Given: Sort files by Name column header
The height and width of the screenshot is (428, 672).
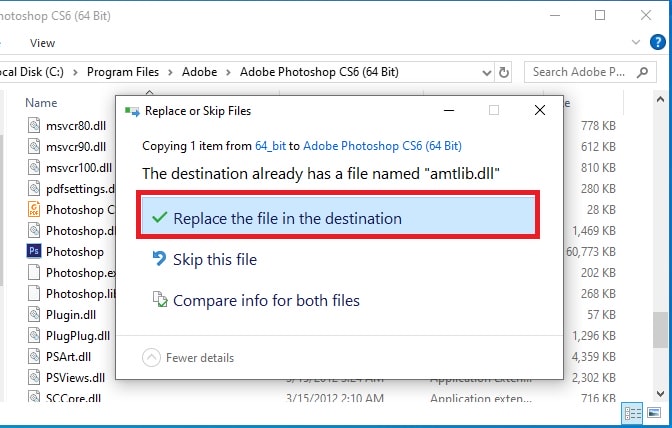Looking at the screenshot, I should click(x=41, y=103).
